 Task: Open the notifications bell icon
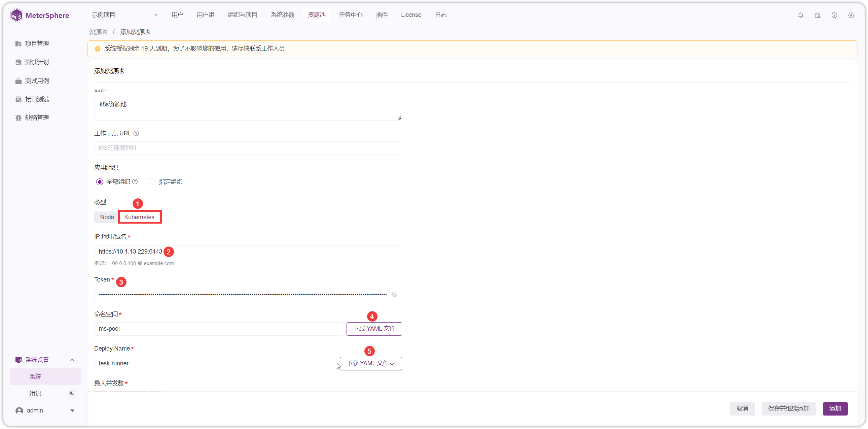pos(801,15)
